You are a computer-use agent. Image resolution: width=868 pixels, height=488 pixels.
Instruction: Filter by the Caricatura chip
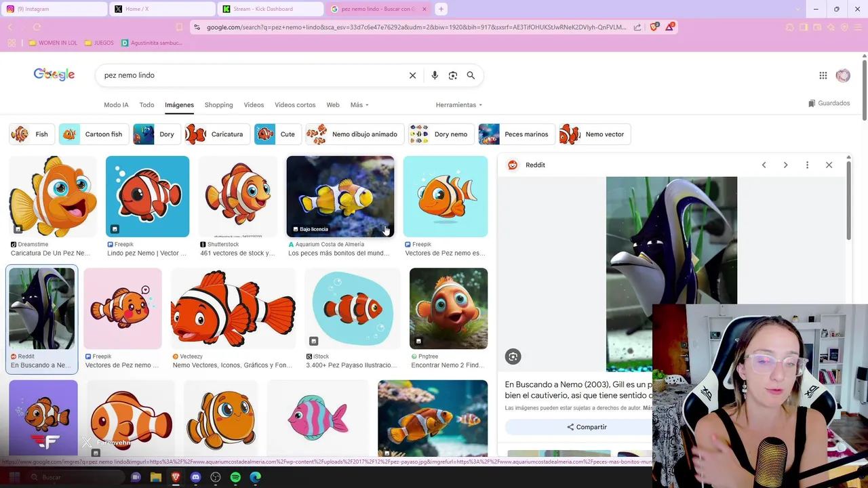(x=218, y=134)
